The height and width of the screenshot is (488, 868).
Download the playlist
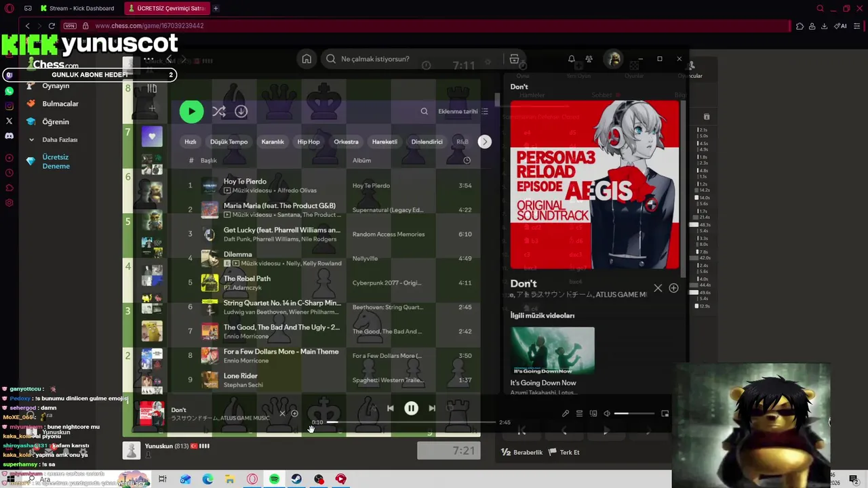pos(241,111)
